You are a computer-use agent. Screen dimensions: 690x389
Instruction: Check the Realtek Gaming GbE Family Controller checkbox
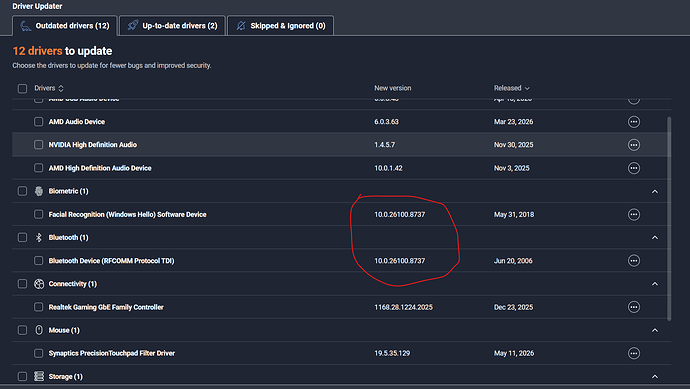pos(39,307)
